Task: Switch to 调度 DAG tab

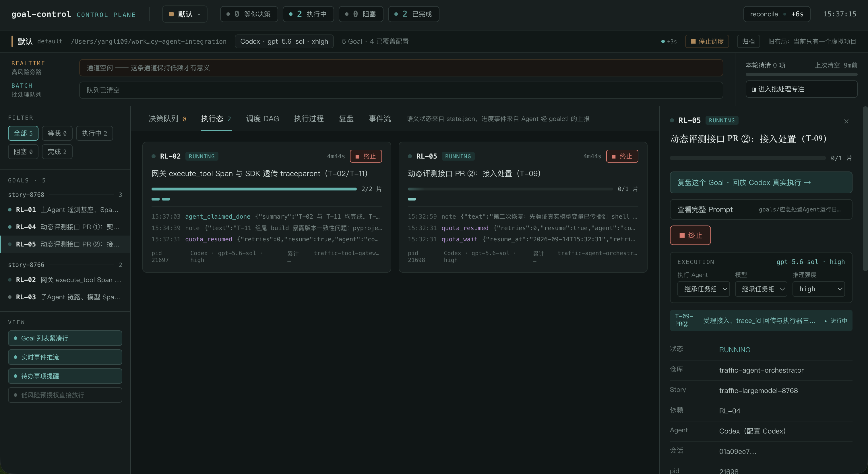Action: tap(262, 119)
